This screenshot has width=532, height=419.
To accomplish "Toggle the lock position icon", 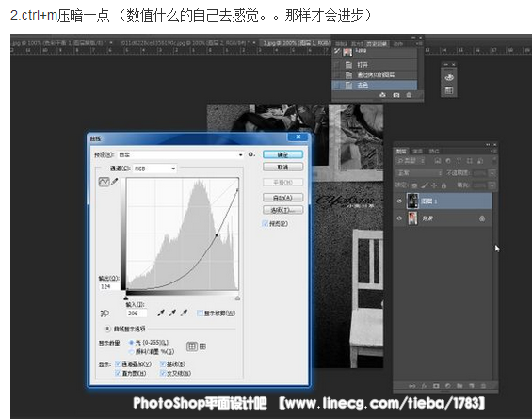I will (434, 185).
